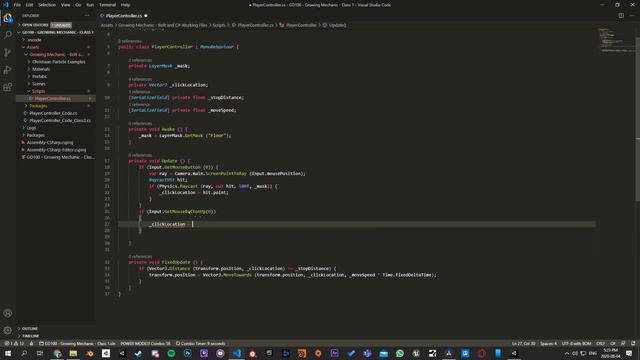Select the PlayerController.cs editor tab
The image size is (640, 360).
point(124,16)
